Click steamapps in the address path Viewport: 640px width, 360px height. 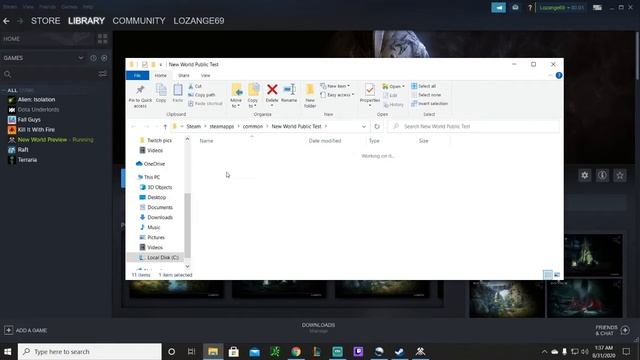pos(222,127)
